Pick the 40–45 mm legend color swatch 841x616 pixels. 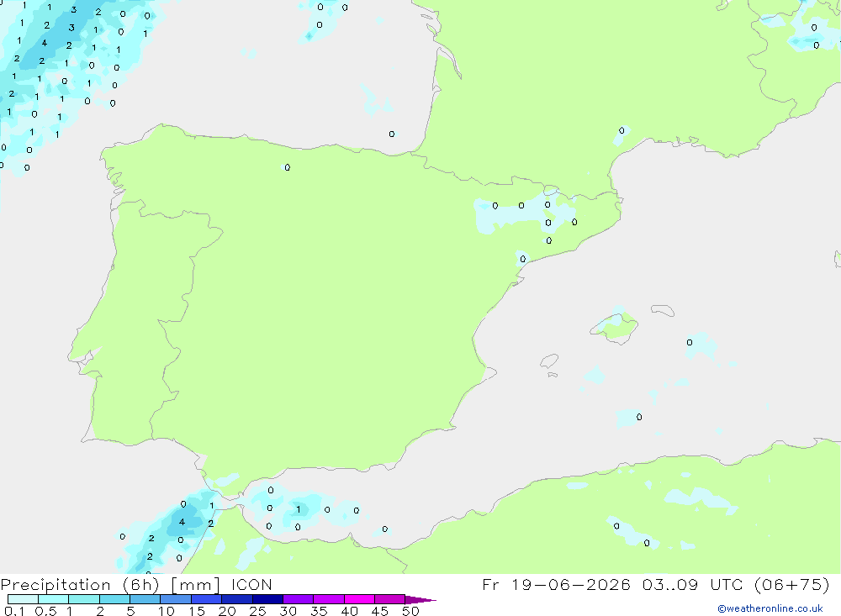click(x=359, y=599)
